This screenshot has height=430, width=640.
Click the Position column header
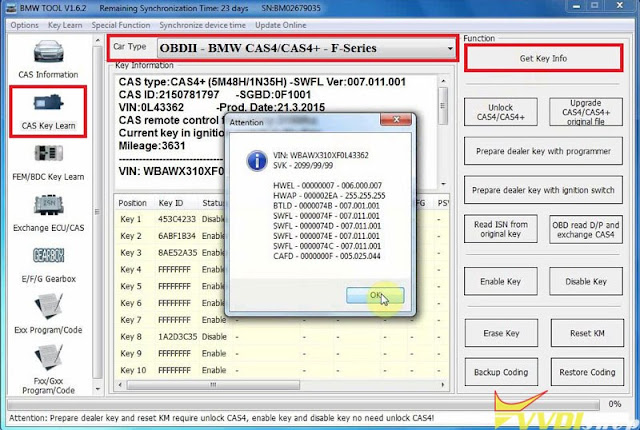133,203
